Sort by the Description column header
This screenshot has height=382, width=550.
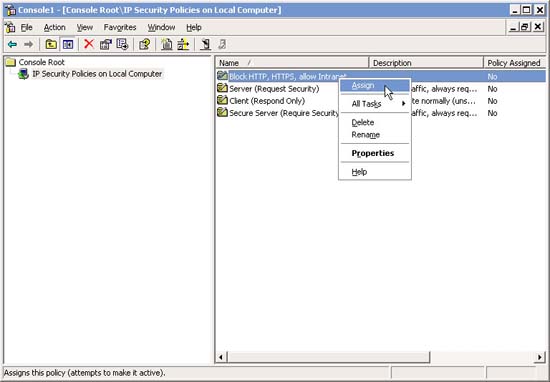click(426, 63)
